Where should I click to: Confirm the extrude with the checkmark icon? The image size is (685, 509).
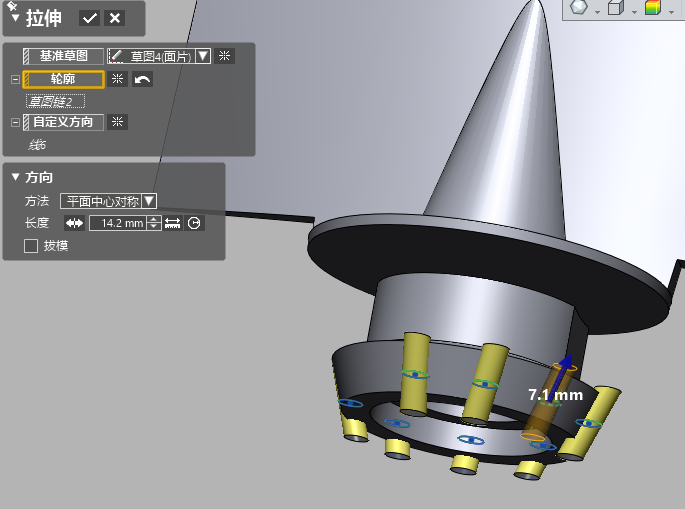(90, 18)
